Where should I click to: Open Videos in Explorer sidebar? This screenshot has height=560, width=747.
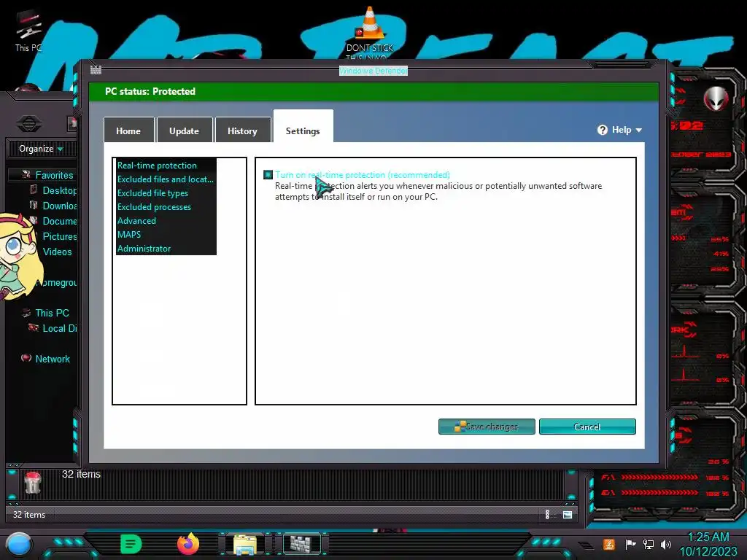pyautogui.click(x=57, y=252)
